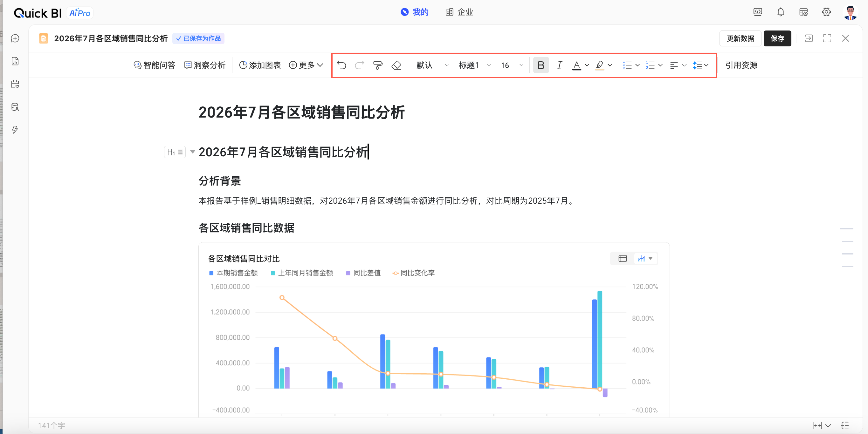Open the line spacing options
This screenshot has width=868, height=434.
tap(700, 65)
